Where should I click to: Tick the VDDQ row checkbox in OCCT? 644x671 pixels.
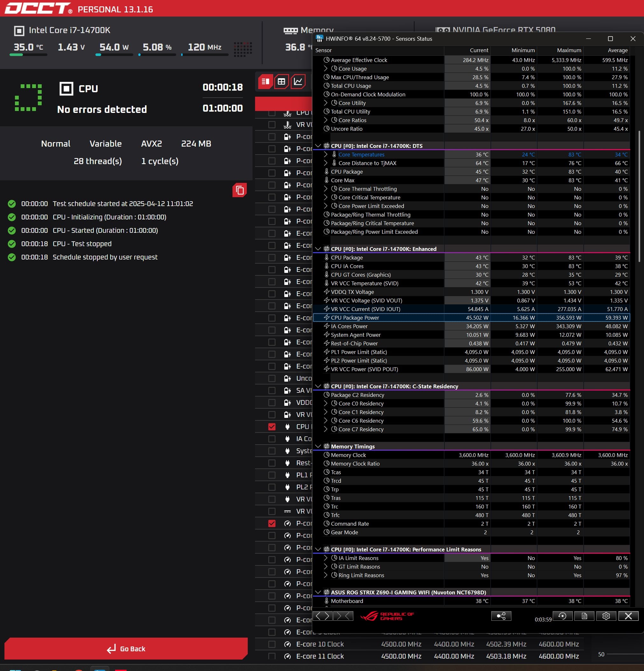click(x=272, y=403)
